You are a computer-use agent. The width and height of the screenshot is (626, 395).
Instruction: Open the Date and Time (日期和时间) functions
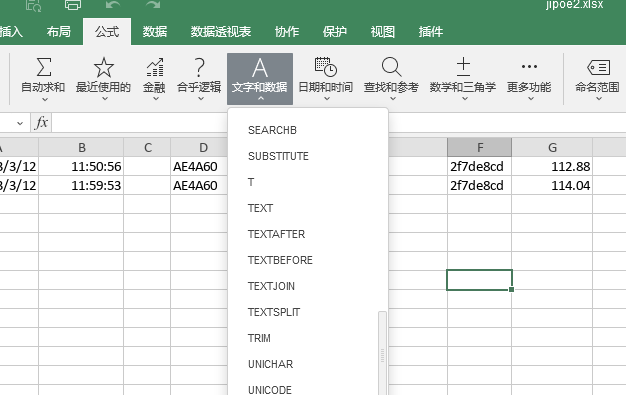click(x=325, y=67)
